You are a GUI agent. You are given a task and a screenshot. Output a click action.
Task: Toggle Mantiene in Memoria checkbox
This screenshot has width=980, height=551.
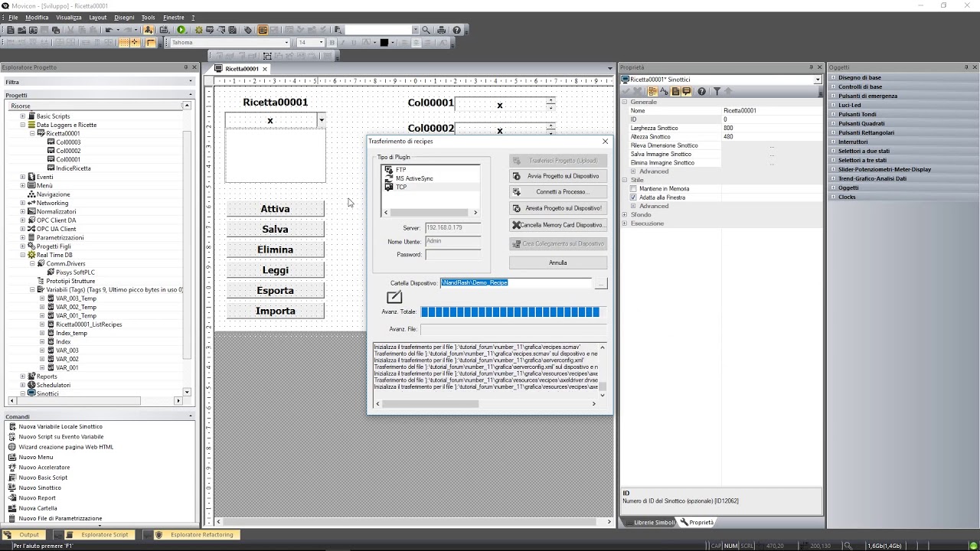coord(633,188)
